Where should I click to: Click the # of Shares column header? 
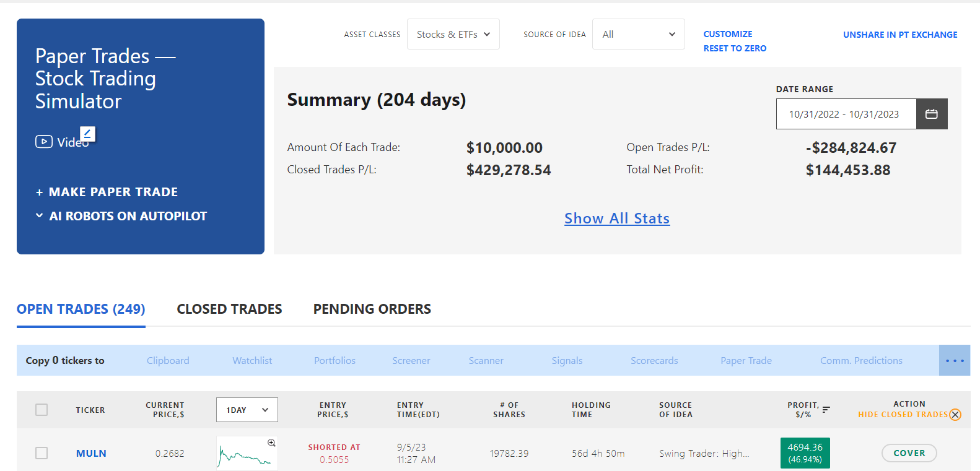pos(509,410)
